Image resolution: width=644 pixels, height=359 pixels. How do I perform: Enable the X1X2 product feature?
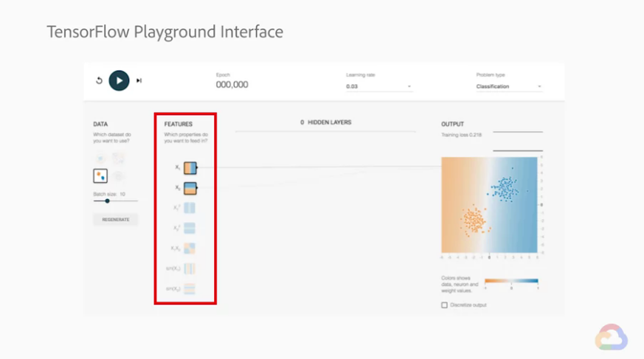click(190, 248)
